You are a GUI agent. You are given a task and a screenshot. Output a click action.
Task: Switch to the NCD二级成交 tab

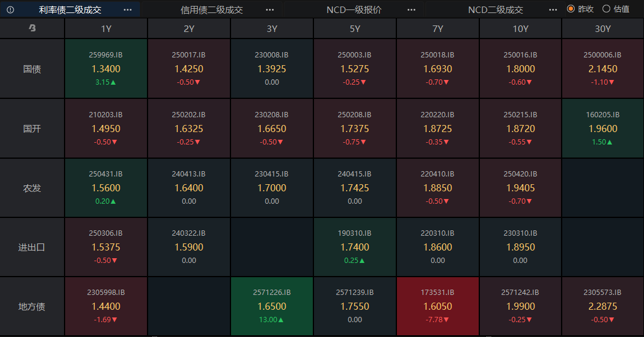(495, 9)
